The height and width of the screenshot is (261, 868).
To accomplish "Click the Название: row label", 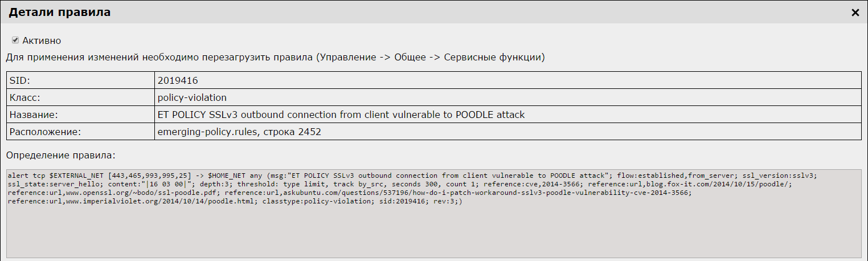I will pos(34,115).
